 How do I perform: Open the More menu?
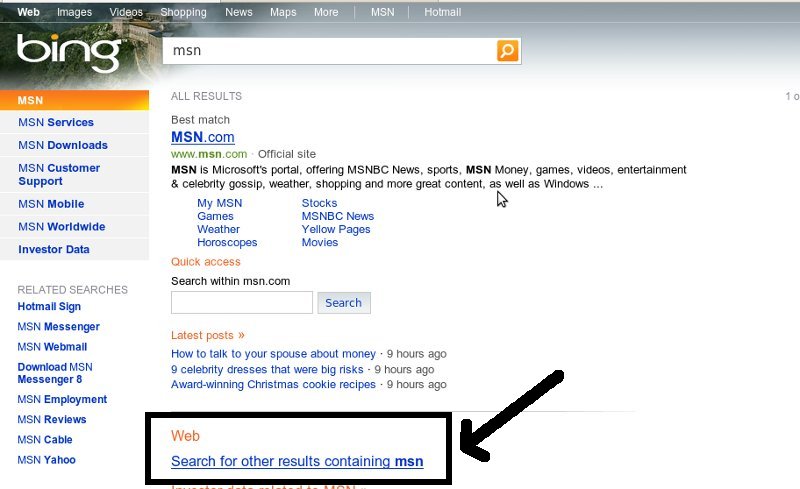coord(326,12)
